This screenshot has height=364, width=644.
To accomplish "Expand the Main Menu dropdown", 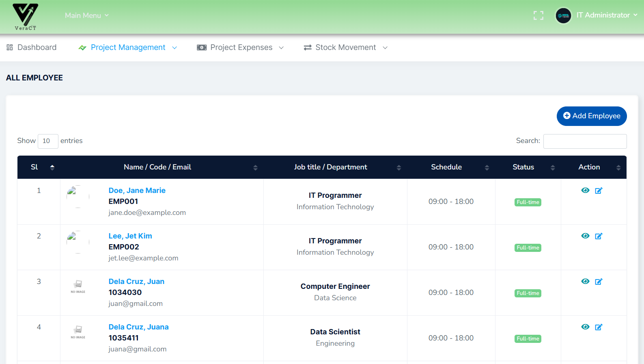I will point(86,15).
